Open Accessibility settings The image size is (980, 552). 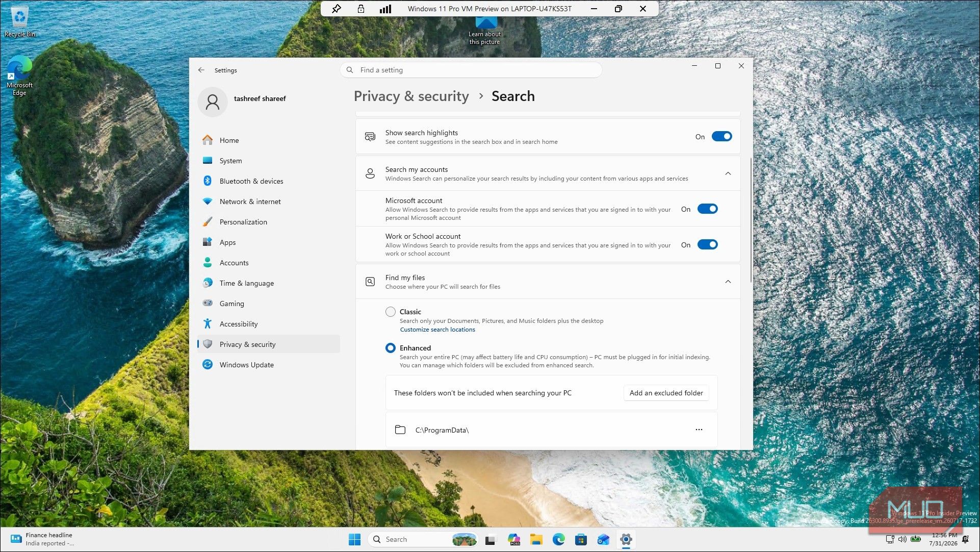pyautogui.click(x=269, y=324)
